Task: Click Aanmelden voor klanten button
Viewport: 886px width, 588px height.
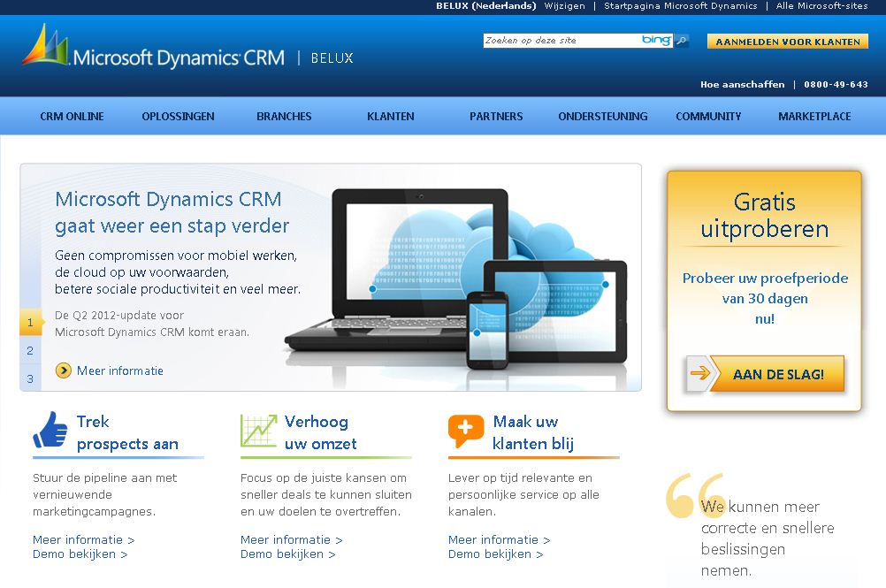Action: tap(788, 42)
